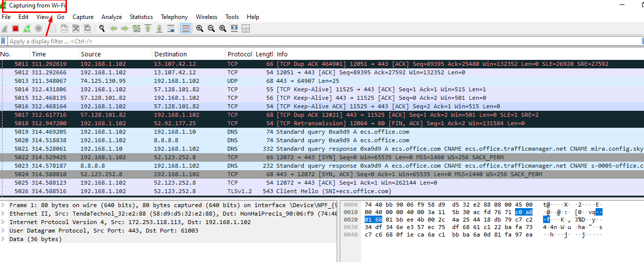The image size is (644, 262).
Task: Toggle packet list colorization
Action: [x=185, y=28]
